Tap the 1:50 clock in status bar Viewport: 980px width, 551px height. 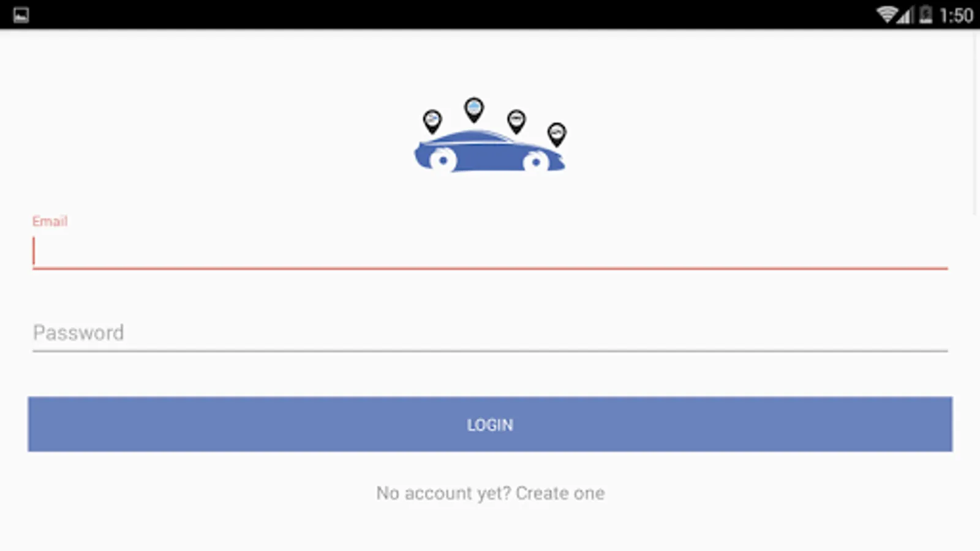[x=956, y=15]
